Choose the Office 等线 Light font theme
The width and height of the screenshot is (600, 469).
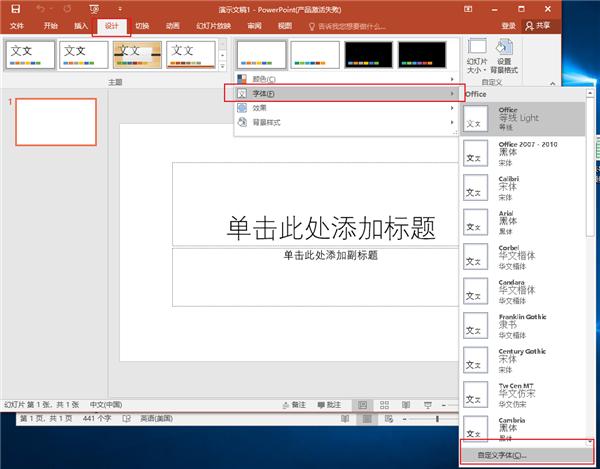click(523, 119)
